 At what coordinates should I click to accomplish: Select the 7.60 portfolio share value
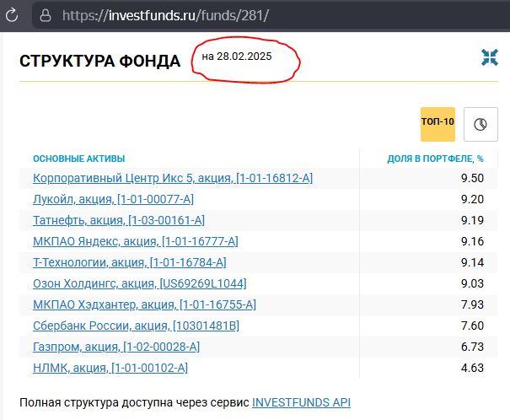click(x=472, y=326)
